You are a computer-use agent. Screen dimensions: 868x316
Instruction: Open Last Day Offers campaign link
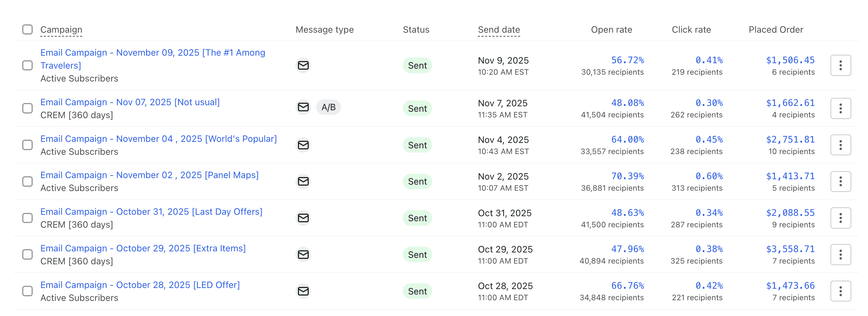coord(151,212)
